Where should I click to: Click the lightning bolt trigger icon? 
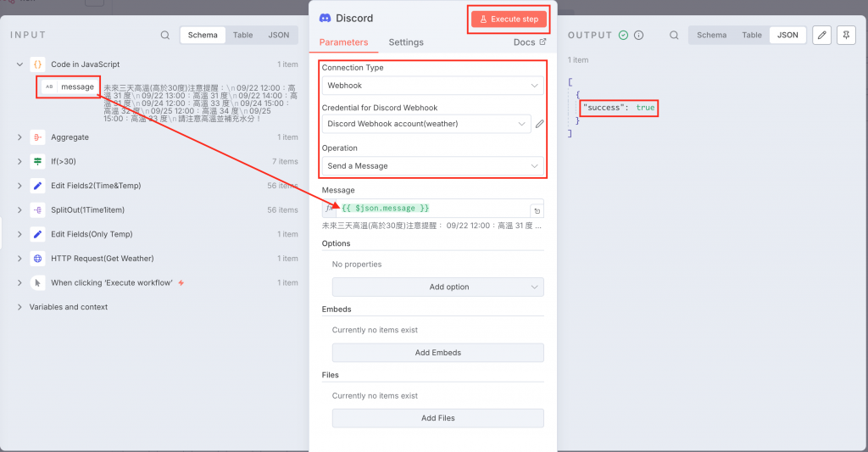coord(181,283)
